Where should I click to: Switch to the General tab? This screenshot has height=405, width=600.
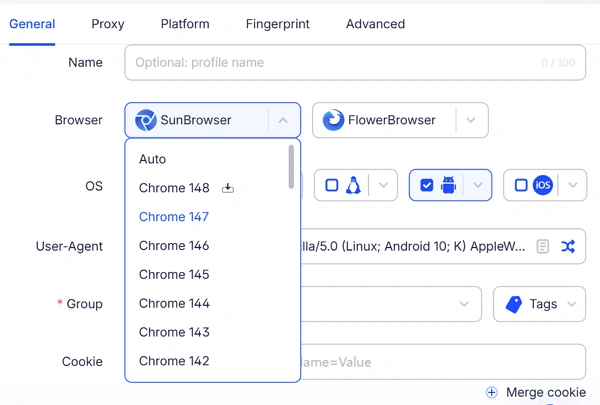tap(32, 24)
